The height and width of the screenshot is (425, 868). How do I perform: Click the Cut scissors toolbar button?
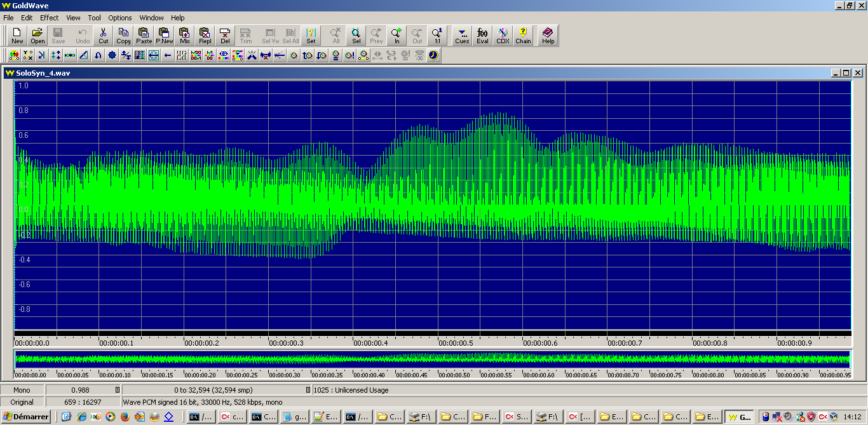[104, 36]
